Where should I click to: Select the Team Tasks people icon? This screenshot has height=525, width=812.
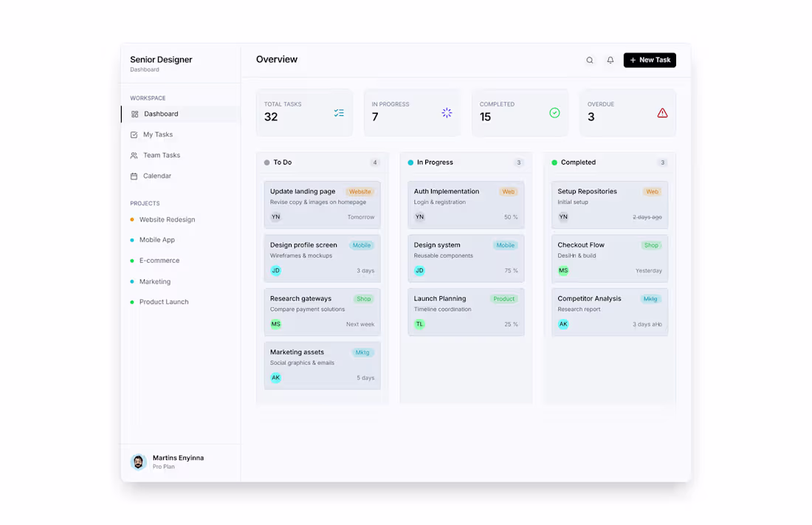click(x=136, y=155)
